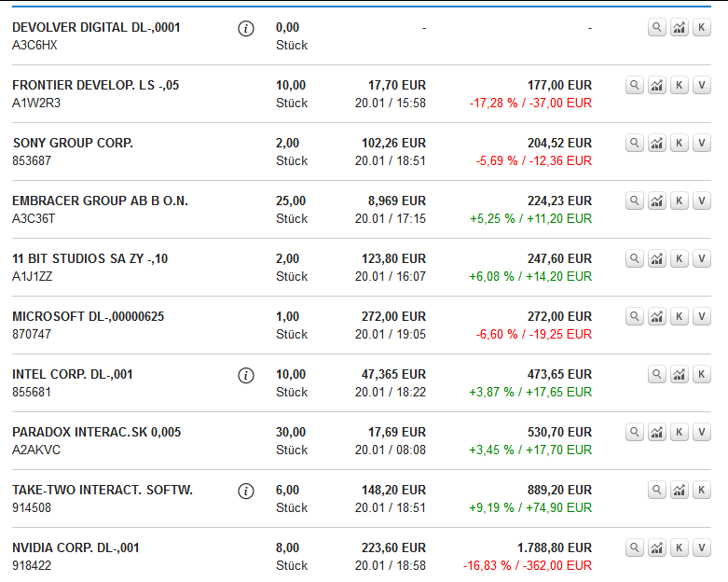Click magnifier icon for Devolver Digital row
This screenshot has height=582, width=728.
656,28
